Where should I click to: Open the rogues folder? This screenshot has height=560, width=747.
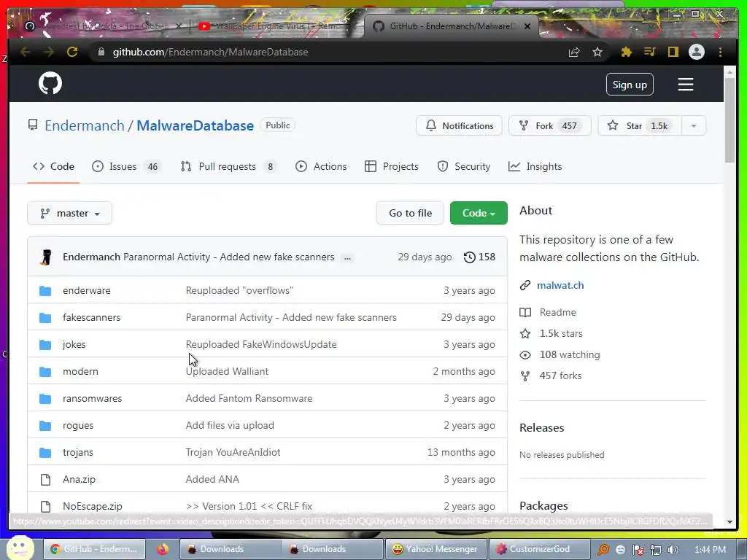77,426
